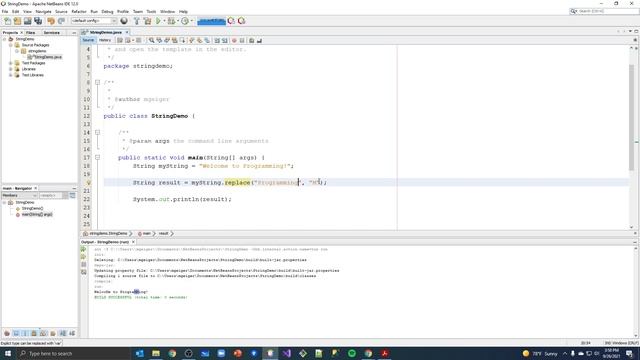
Task: Click the Profile Project toolbar icon
Action: pyautogui.click(x=185, y=21)
